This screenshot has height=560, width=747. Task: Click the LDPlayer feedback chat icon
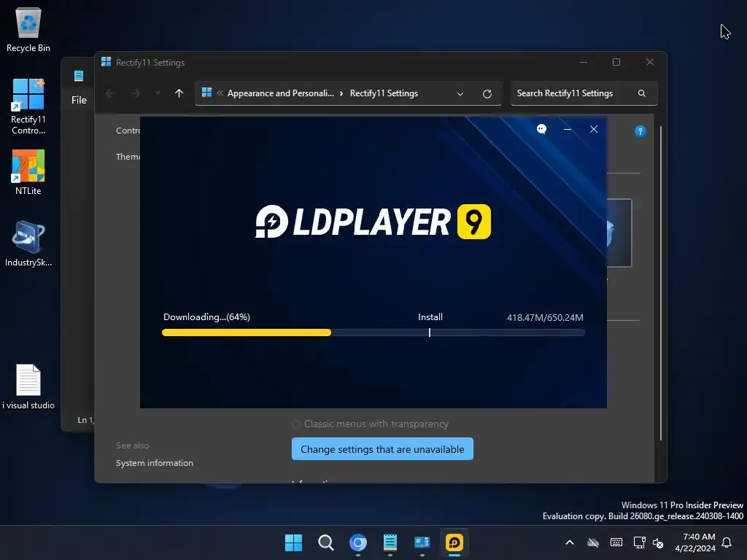[542, 129]
